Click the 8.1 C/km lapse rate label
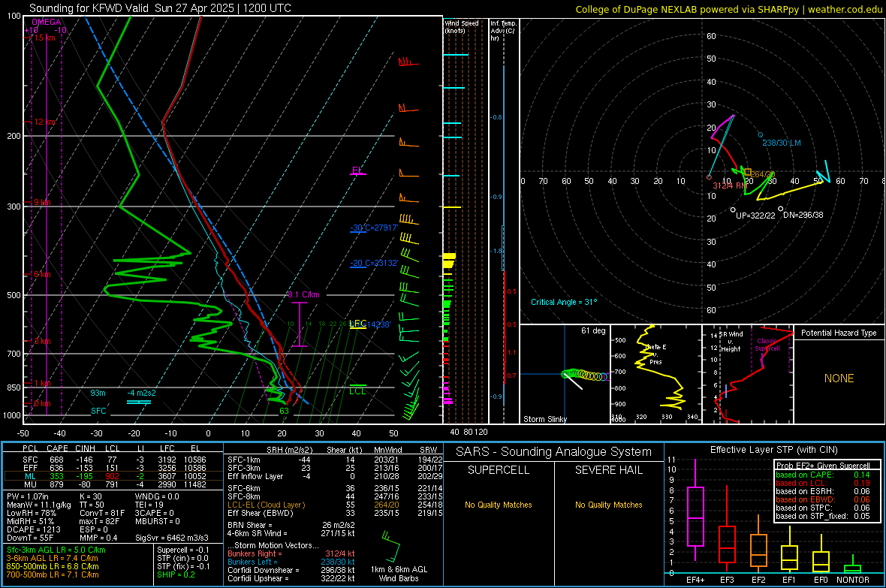Screen dimensions: 886x588 click(303, 294)
